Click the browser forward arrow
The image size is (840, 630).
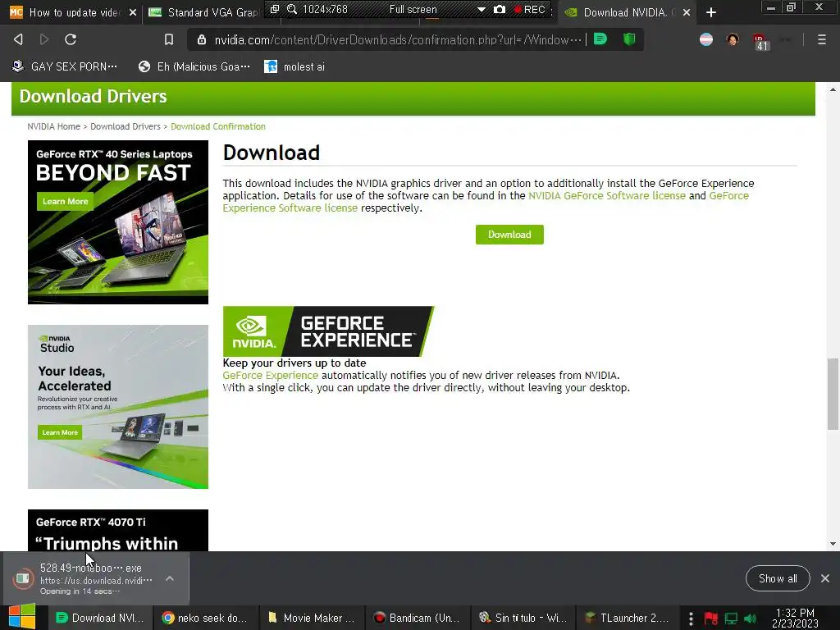44,39
